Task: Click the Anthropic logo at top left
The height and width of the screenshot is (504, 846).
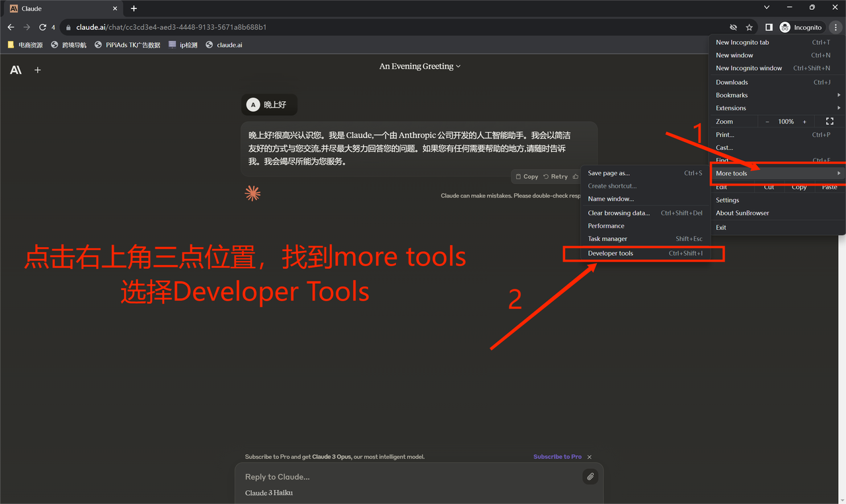Action: (x=15, y=70)
